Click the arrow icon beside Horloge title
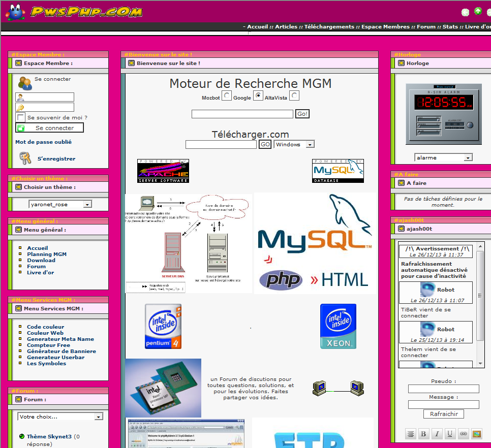The image size is (491, 448). pos(401,63)
